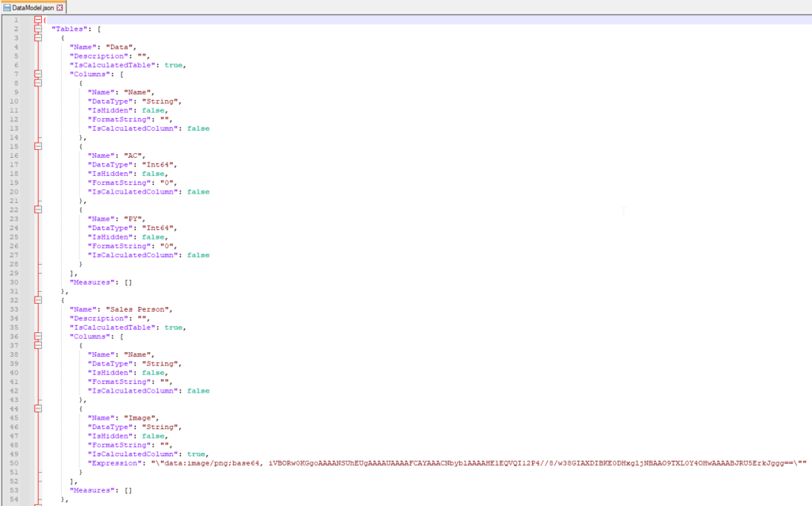
Task: Collapse the root object fold on line 1
Action: tap(37, 20)
